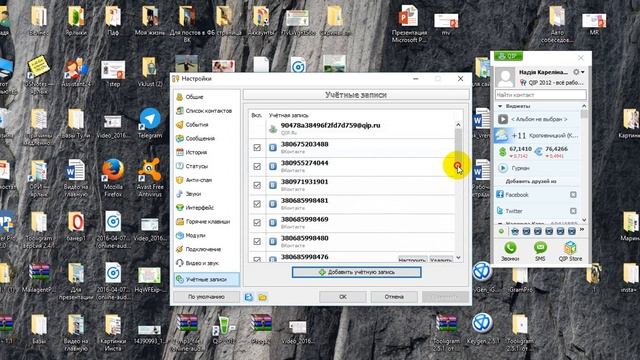Image resolution: width=640 pixels, height=360 pixels.
Task: Click the Отмена button
Action: [x=394, y=297]
